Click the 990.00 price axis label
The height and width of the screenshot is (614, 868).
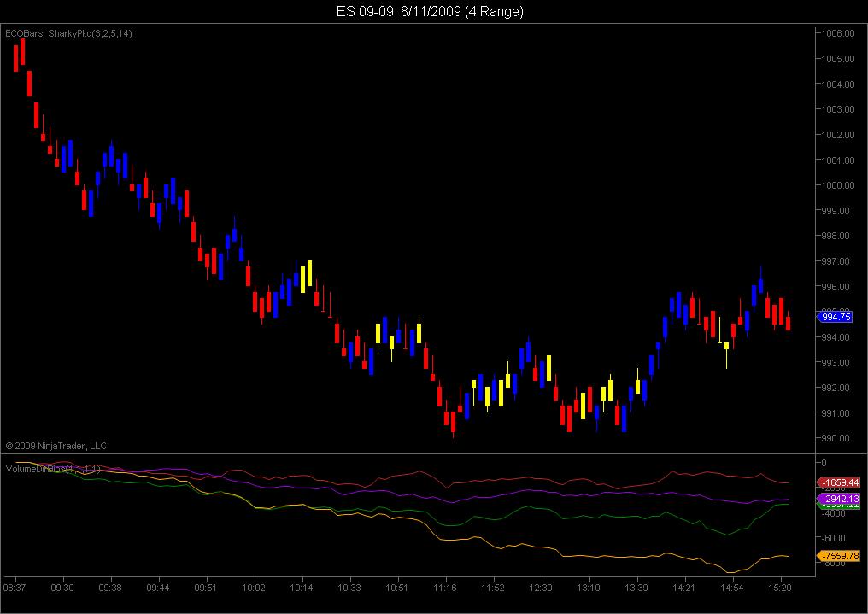click(x=836, y=439)
